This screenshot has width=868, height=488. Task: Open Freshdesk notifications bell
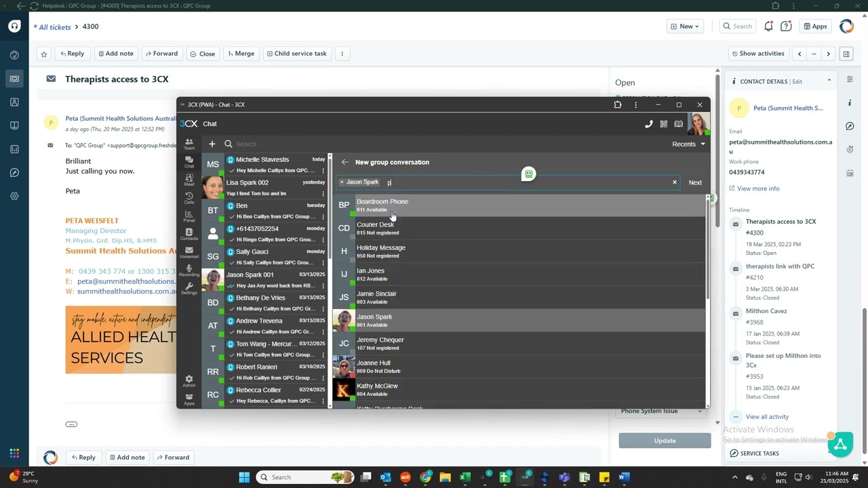[768, 26]
